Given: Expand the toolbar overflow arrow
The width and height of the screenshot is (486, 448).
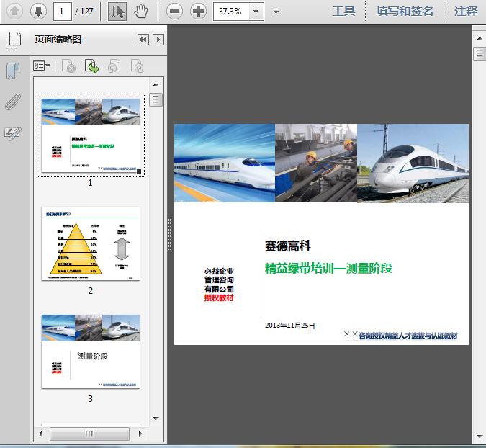Looking at the screenshot, I should [276, 12].
